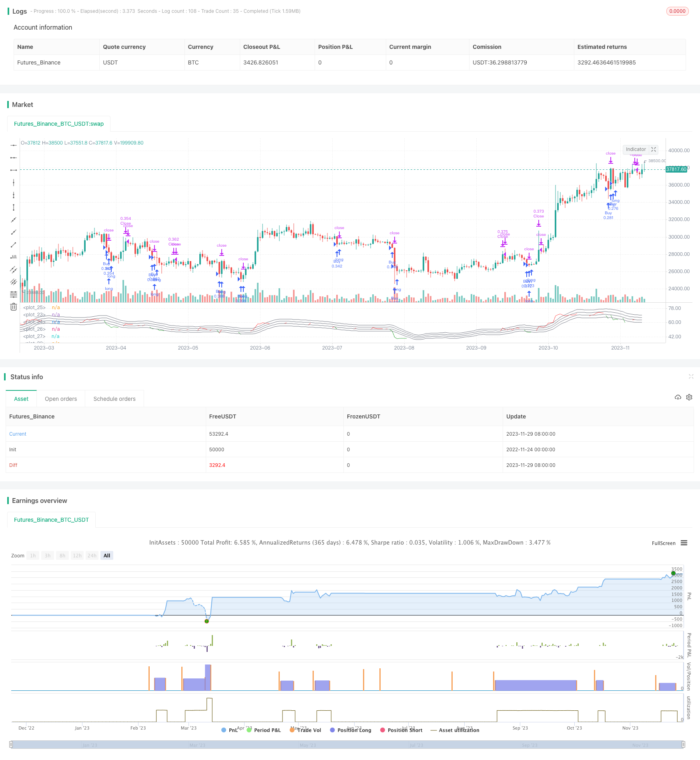Switch to the Open orders tab

[61, 399]
